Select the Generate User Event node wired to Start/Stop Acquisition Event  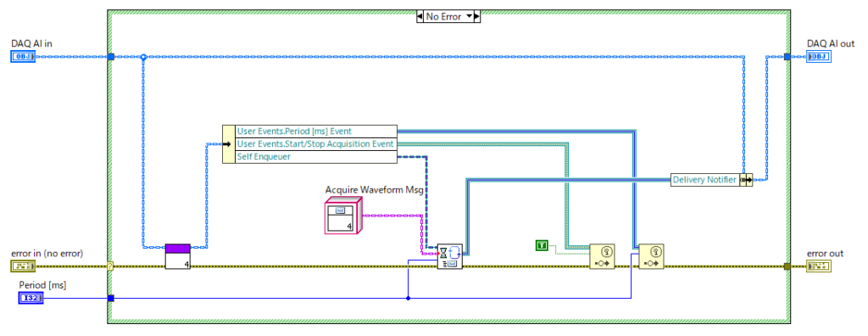(x=603, y=257)
